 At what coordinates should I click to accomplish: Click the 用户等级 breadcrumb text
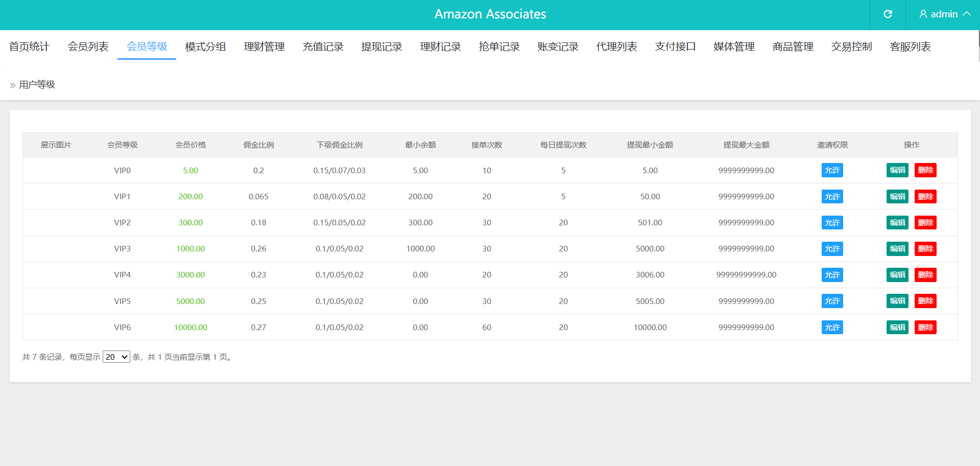point(37,85)
